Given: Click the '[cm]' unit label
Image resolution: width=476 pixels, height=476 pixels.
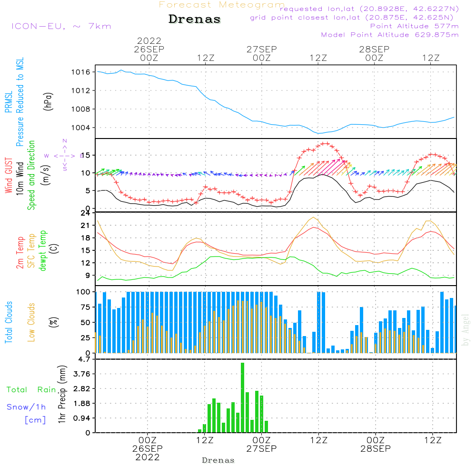Looking at the screenshot, I should click(x=35, y=420).
